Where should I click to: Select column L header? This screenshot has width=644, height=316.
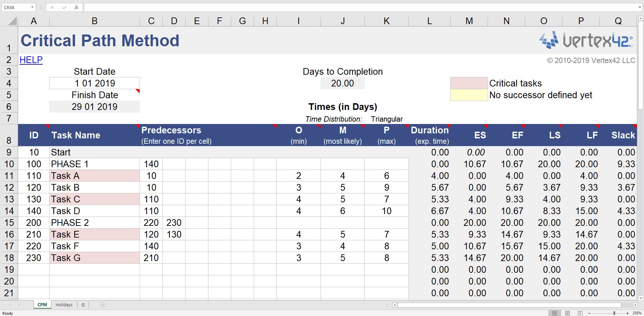pos(430,21)
